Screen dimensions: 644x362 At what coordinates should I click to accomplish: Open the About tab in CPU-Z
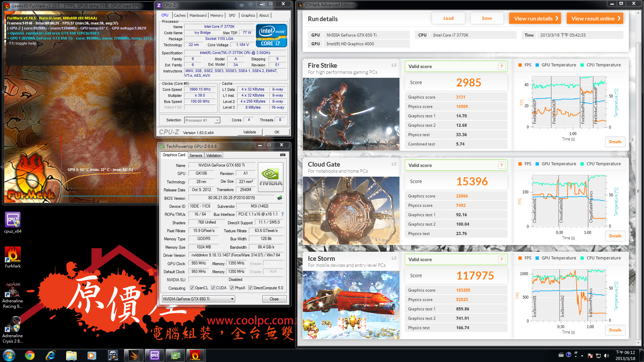(x=264, y=15)
